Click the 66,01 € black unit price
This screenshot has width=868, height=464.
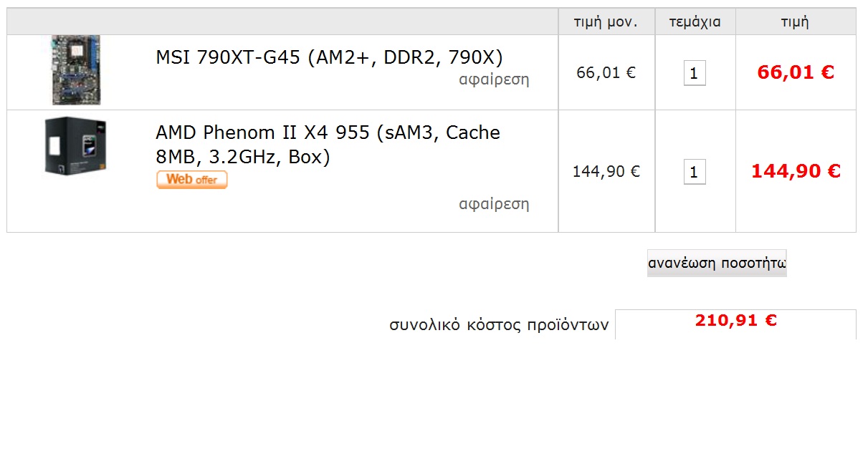click(x=606, y=72)
